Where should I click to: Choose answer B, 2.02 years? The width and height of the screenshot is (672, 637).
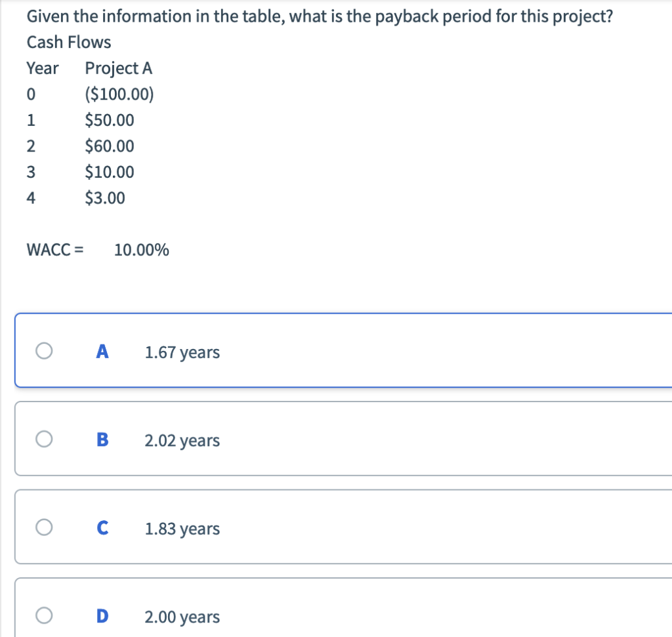(182, 440)
